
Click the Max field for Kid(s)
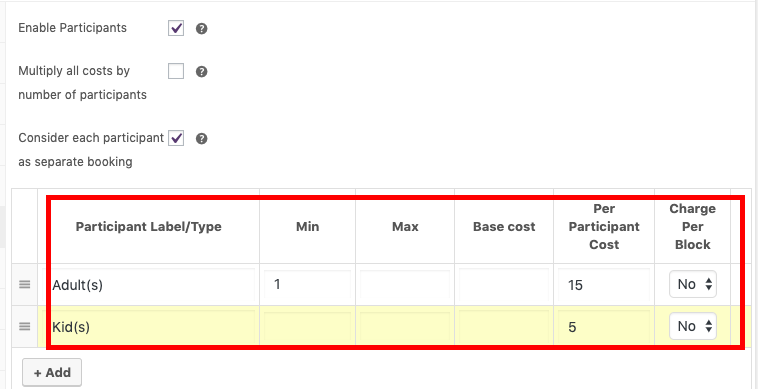point(405,327)
